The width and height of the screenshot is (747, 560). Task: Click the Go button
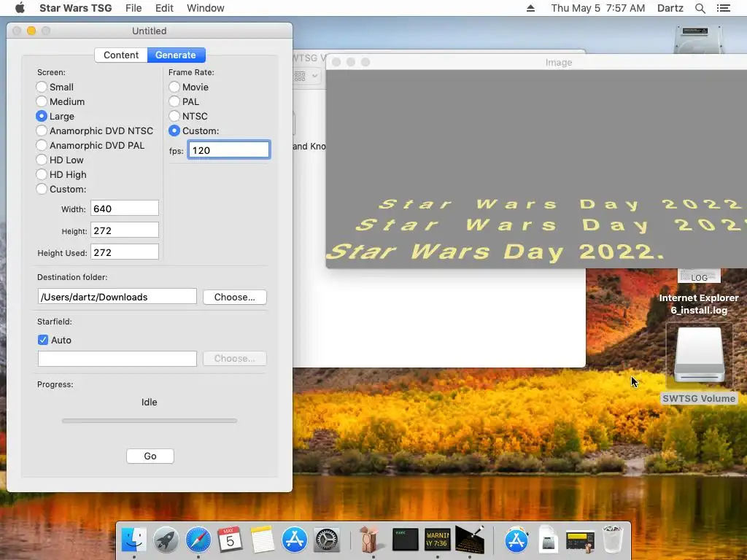click(150, 456)
